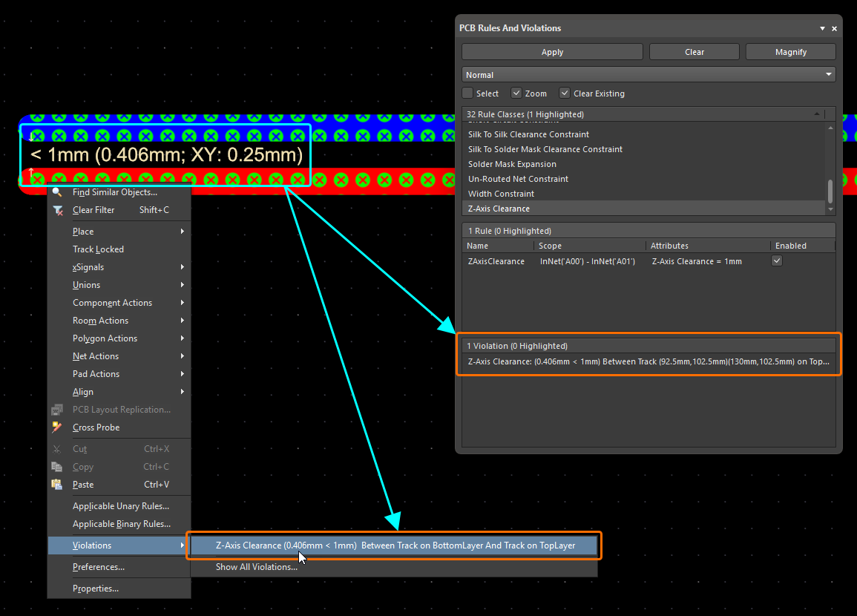The image size is (857, 616).
Task: Click the Cut scissors icon
Action: pyautogui.click(x=58, y=449)
